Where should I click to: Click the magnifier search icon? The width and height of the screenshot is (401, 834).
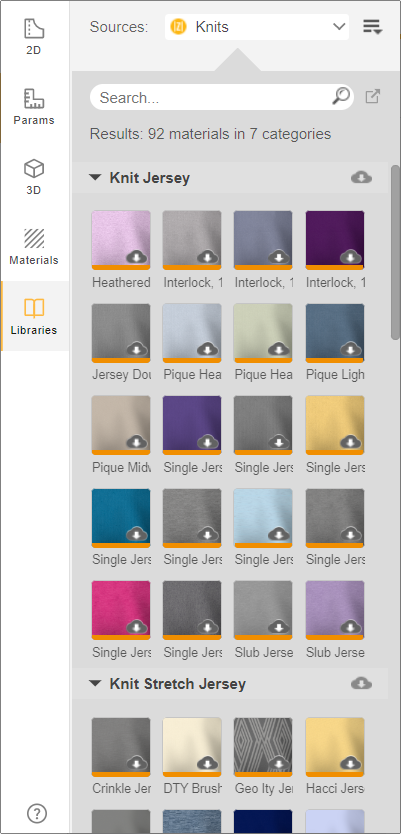point(341,96)
